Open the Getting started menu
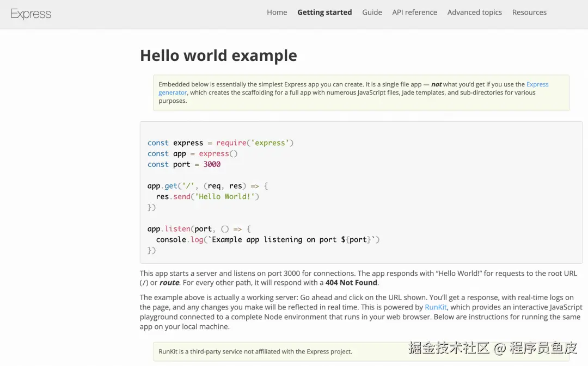The image size is (588, 366). [x=324, y=13]
